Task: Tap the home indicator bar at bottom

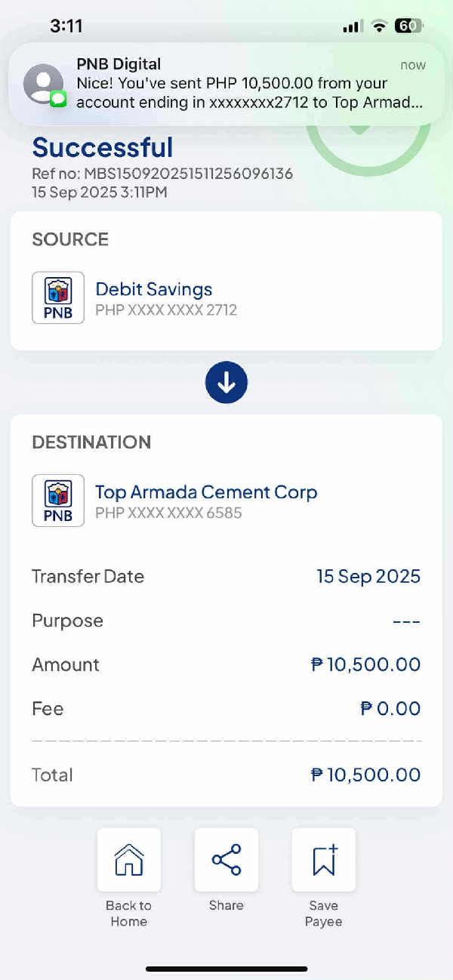Action: (226, 969)
